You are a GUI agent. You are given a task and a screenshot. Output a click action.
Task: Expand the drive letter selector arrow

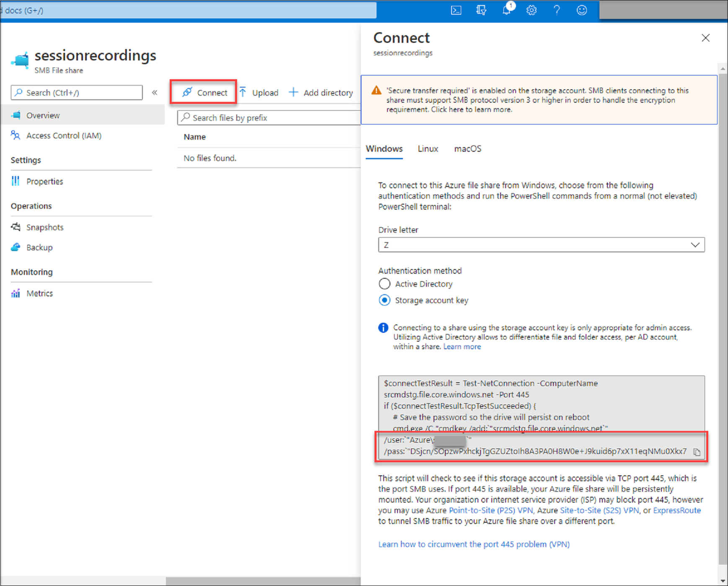coord(695,245)
